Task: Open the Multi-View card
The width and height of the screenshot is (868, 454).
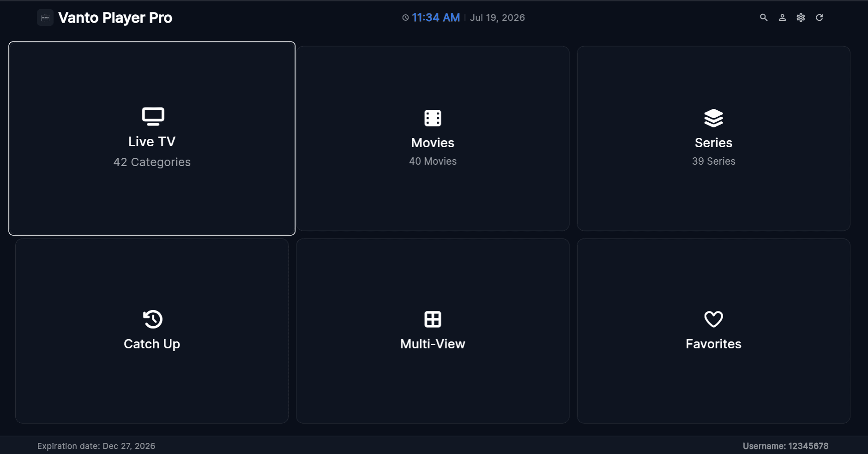Action: click(x=433, y=331)
